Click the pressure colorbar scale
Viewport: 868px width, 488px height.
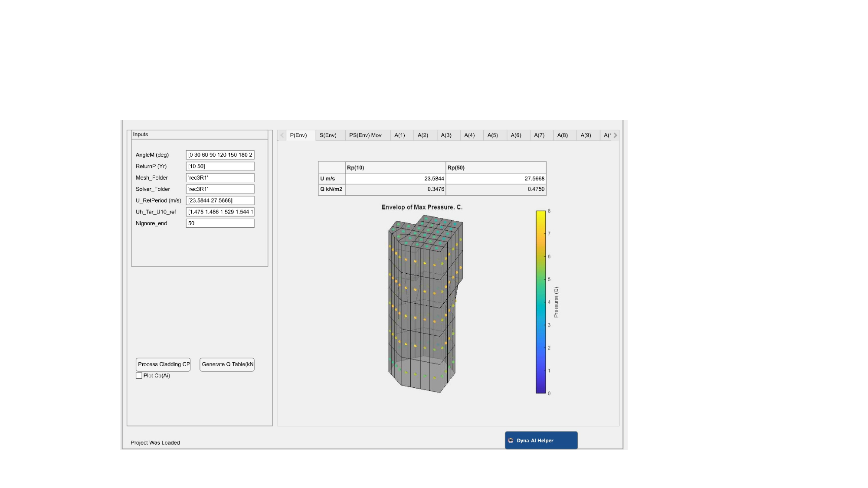540,302
